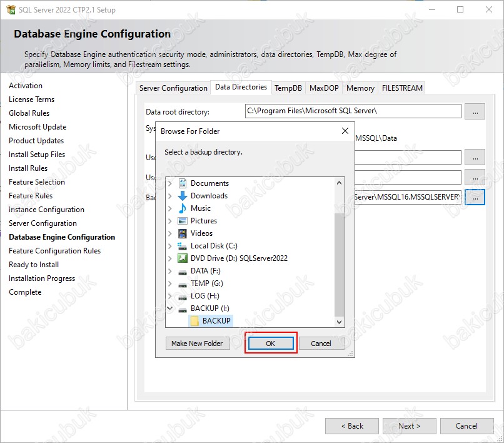Click the SQL Server Setup title bar icon
This screenshot has height=443, width=504.
pos(11,9)
